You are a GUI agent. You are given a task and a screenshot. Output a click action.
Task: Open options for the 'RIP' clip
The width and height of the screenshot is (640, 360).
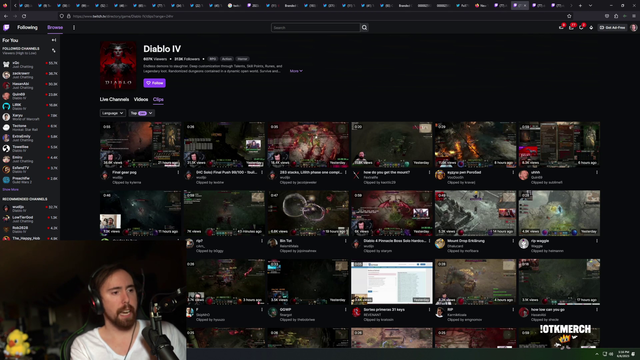coord(513,310)
